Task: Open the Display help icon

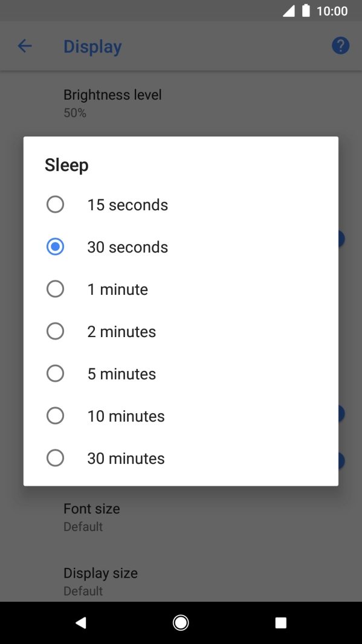Action: tap(340, 45)
